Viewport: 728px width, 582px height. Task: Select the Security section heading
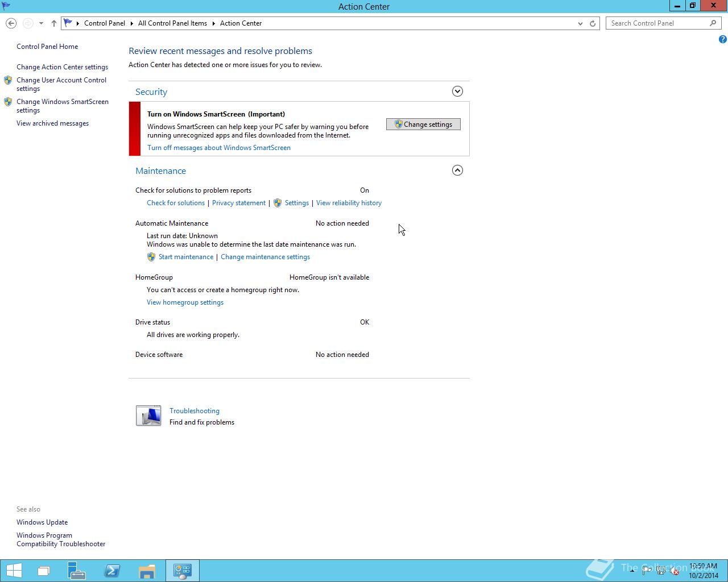151,92
